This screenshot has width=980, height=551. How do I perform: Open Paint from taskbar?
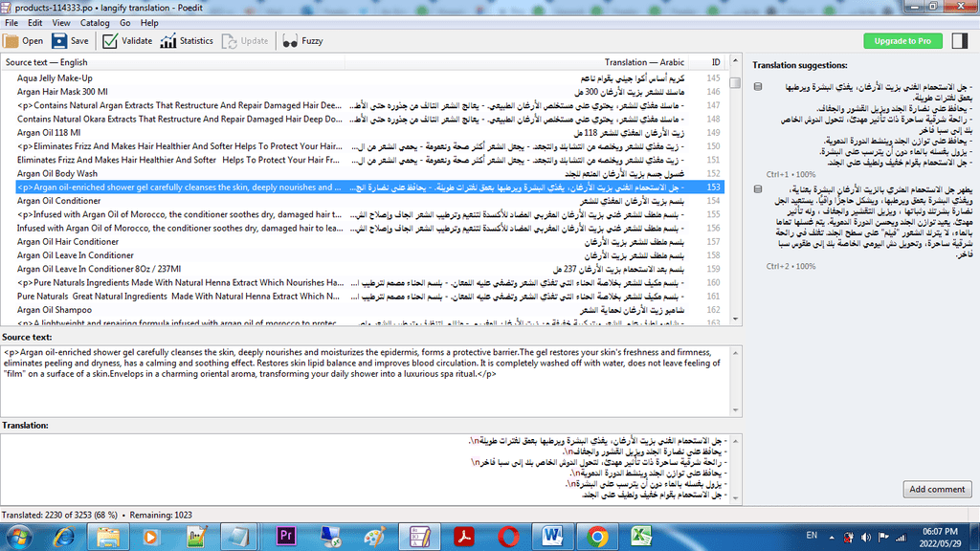pos(375,537)
